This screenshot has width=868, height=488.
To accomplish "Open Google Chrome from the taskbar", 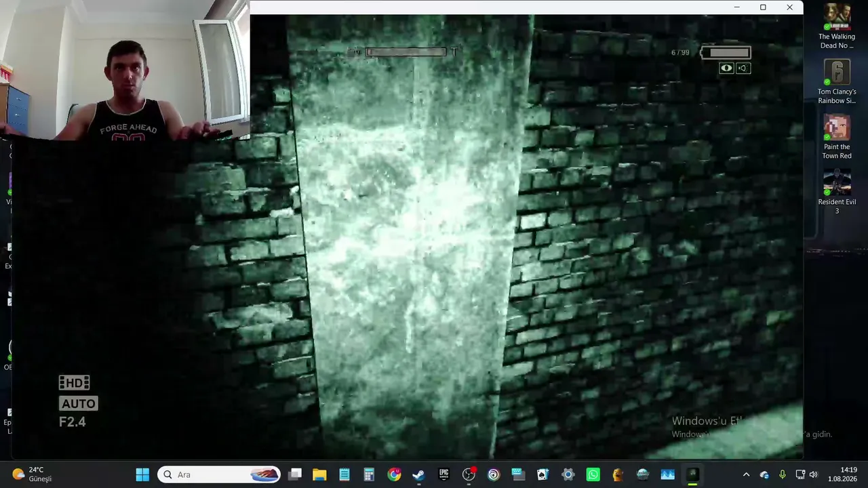I will point(394,474).
